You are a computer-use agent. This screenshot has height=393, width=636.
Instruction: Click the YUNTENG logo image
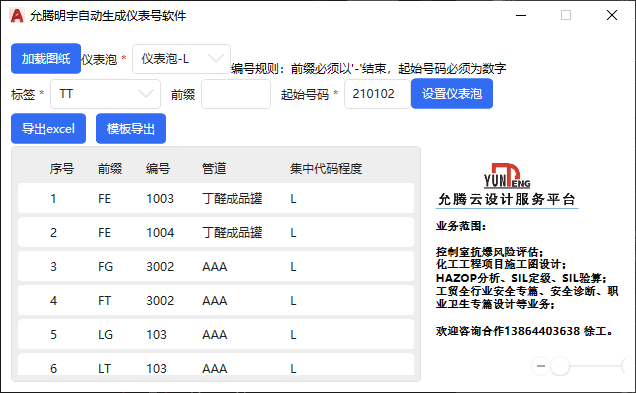tap(507, 176)
